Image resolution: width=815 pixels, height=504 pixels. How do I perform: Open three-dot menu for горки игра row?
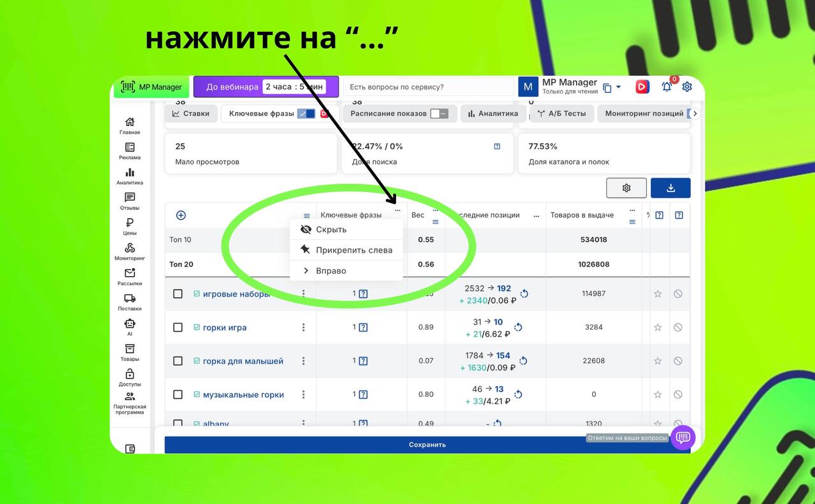click(x=303, y=327)
